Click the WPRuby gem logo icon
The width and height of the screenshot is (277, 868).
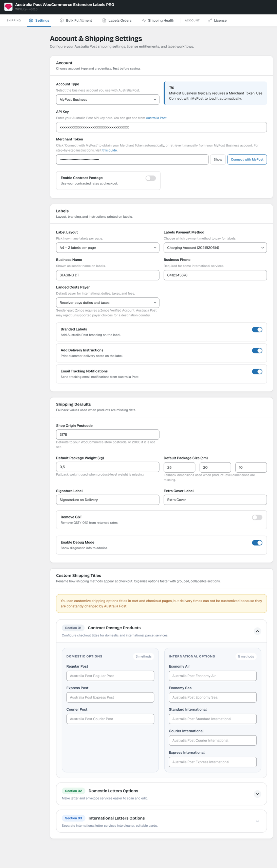tap(8, 7)
